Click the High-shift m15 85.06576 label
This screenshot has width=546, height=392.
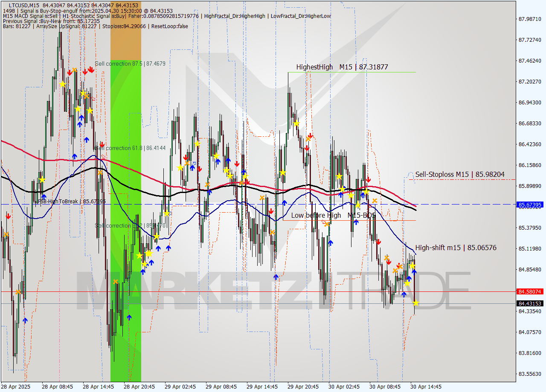point(456,247)
